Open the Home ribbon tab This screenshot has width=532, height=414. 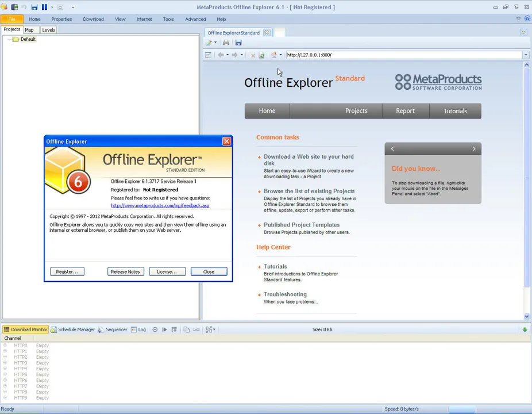34,19
